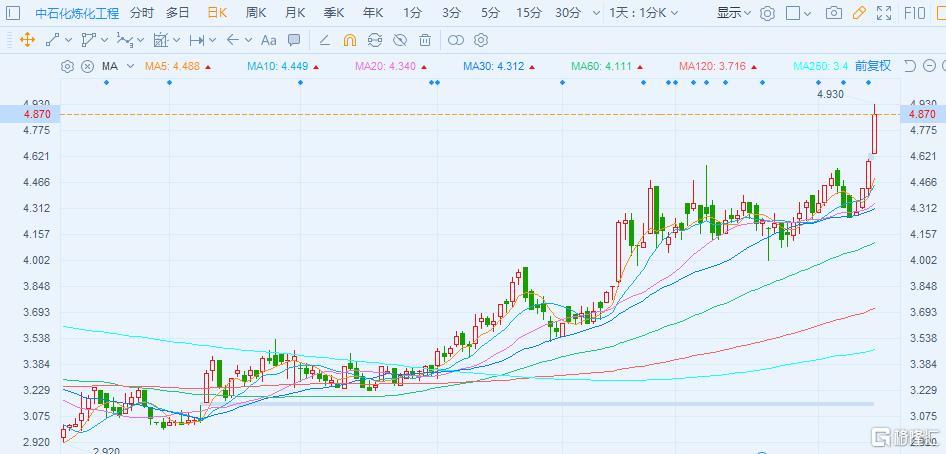Image resolution: width=946 pixels, height=454 pixels.
Task: Switch to 分时 intraday tab
Action: 141,13
